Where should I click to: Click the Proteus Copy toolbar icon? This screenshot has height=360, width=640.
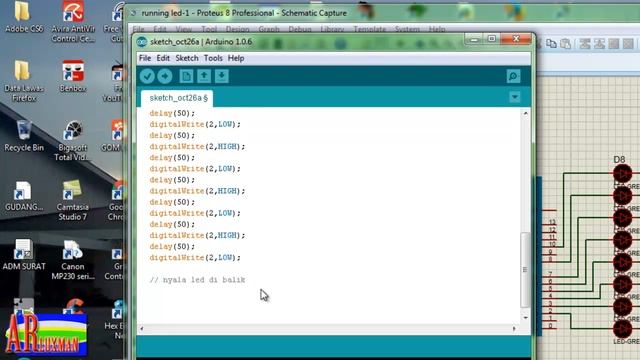[x=551, y=44]
